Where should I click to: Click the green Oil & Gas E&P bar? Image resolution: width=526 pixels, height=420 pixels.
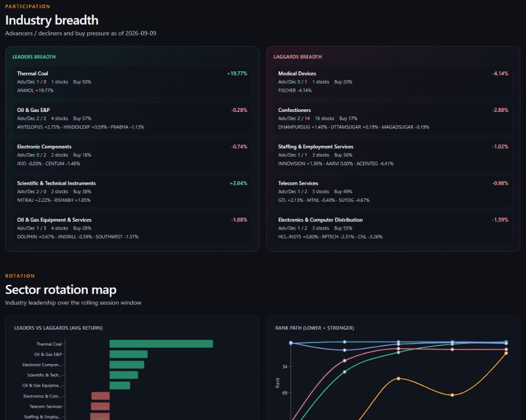click(128, 354)
